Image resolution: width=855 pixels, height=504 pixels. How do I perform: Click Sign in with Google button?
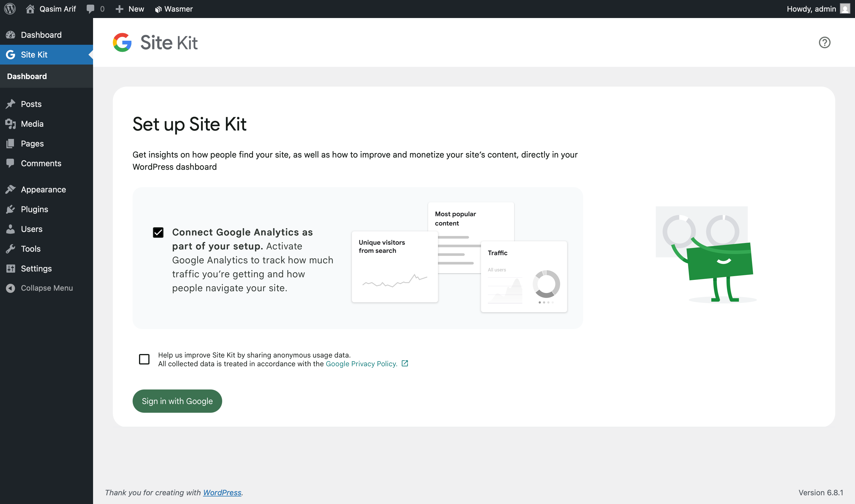(177, 401)
